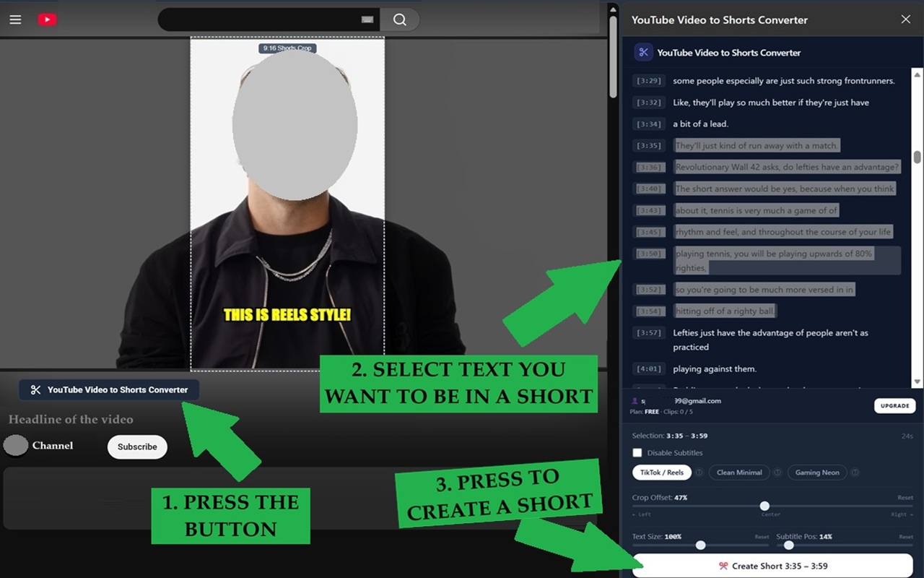Image resolution: width=924 pixels, height=578 pixels.
Task: Select line 'playing against them.'
Action: coord(715,368)
